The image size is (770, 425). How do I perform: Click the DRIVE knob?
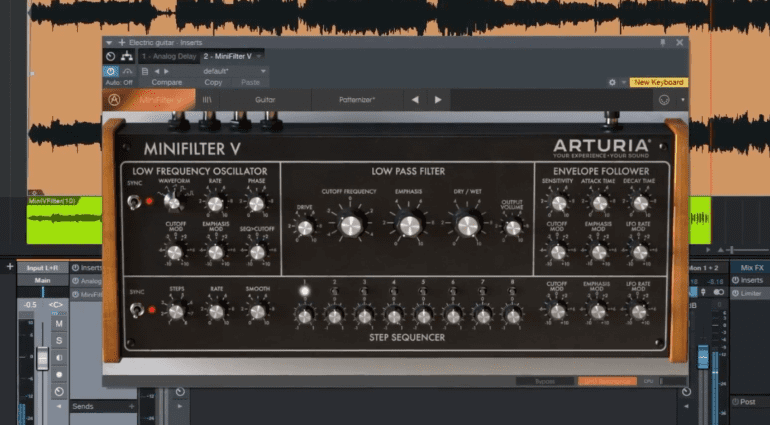305,228
